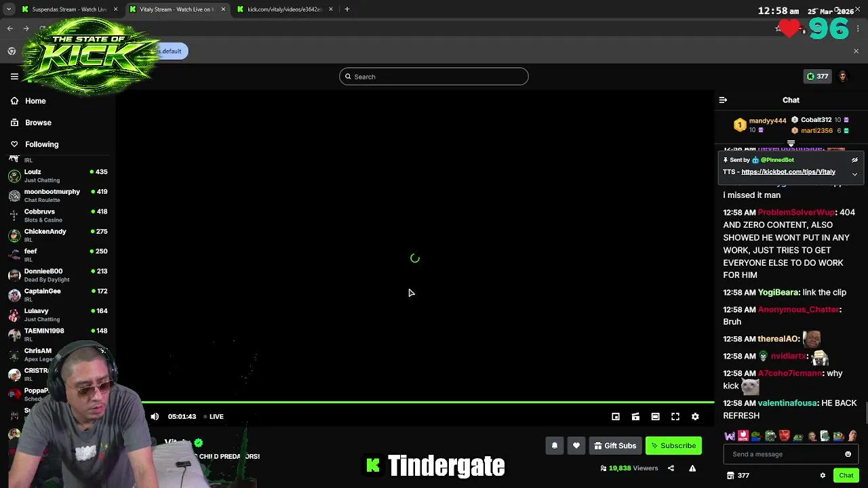The image size is (868, 488).
Task: Expand the pinned message chevron
Action: pyautogui.click(x=854, y=174)
